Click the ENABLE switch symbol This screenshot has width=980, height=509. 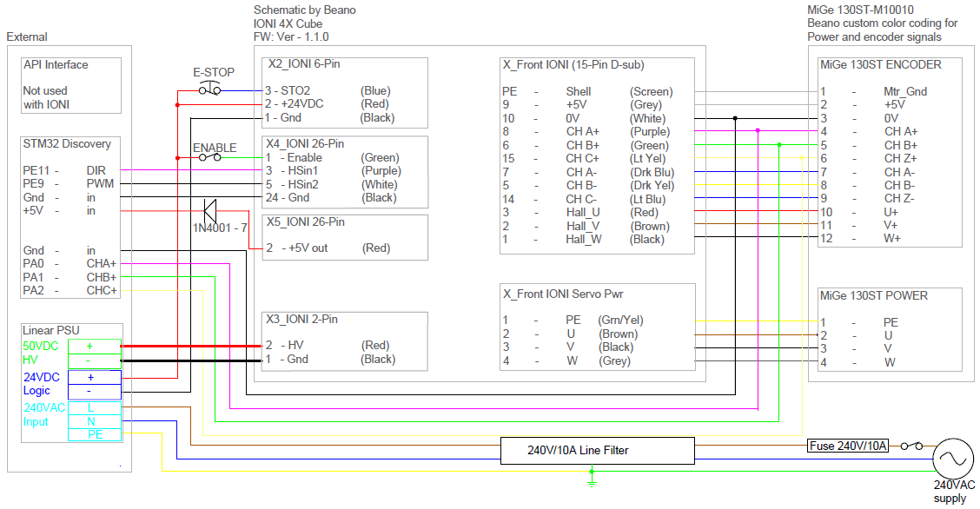[210, 156]
